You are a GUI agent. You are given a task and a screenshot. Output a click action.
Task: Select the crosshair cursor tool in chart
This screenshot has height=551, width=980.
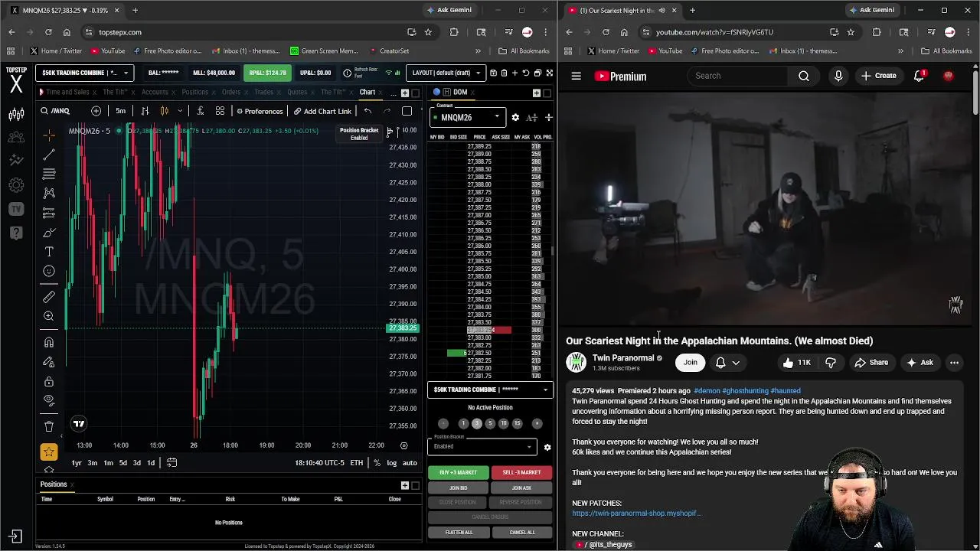pyautogui.click(x=49, y=135)
